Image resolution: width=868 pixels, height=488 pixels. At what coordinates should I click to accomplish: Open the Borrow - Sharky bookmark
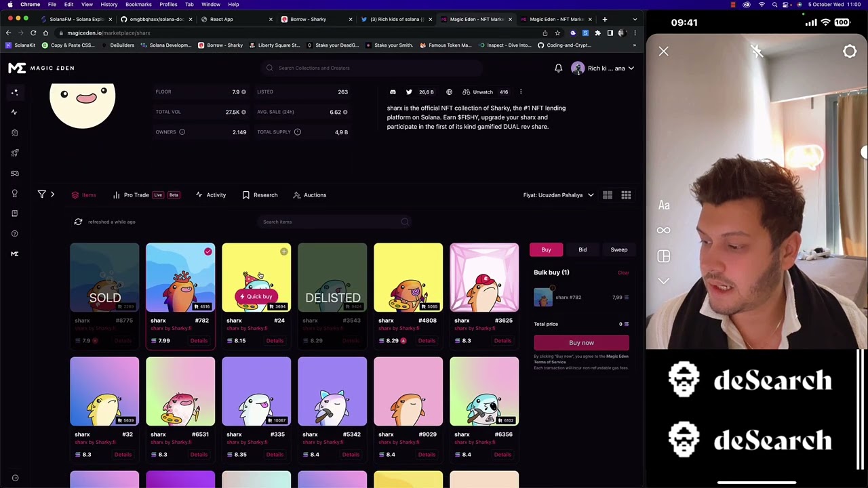[x=220, y=45]
